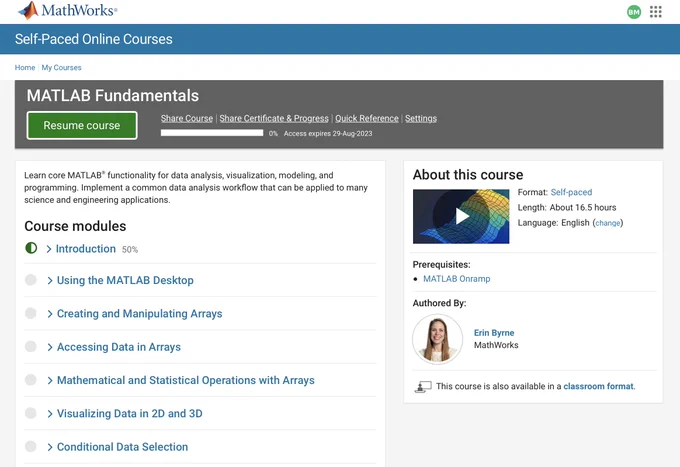Screen dimensions: 680x467
Task: Click the MathWorks logo
Action: 67,10
